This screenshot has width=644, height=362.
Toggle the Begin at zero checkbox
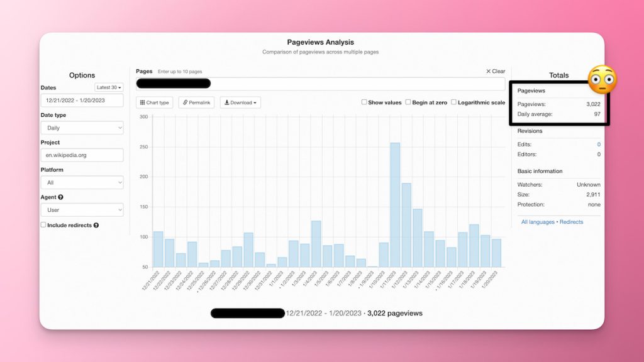(408, 102)
